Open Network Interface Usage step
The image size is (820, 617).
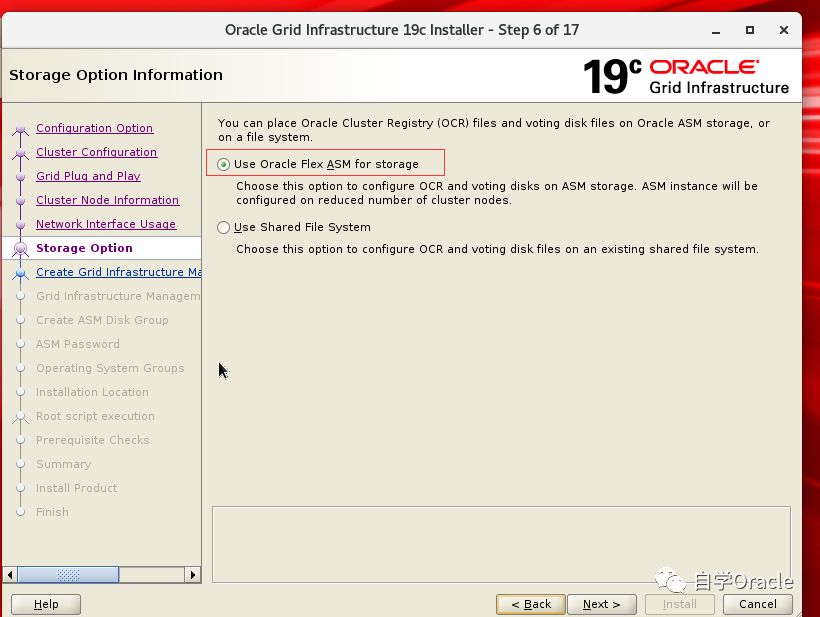pyautogui.click(x=106, y=224)
